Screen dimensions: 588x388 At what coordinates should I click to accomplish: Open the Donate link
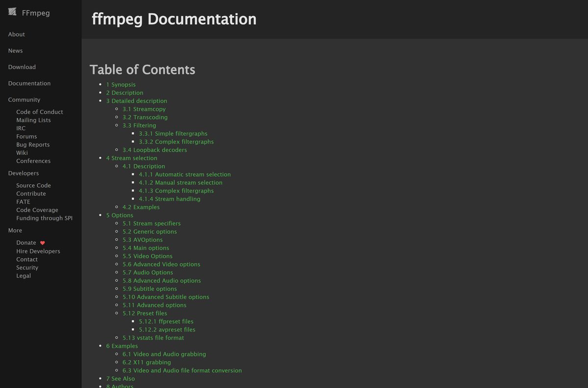(x=26, y=242)
